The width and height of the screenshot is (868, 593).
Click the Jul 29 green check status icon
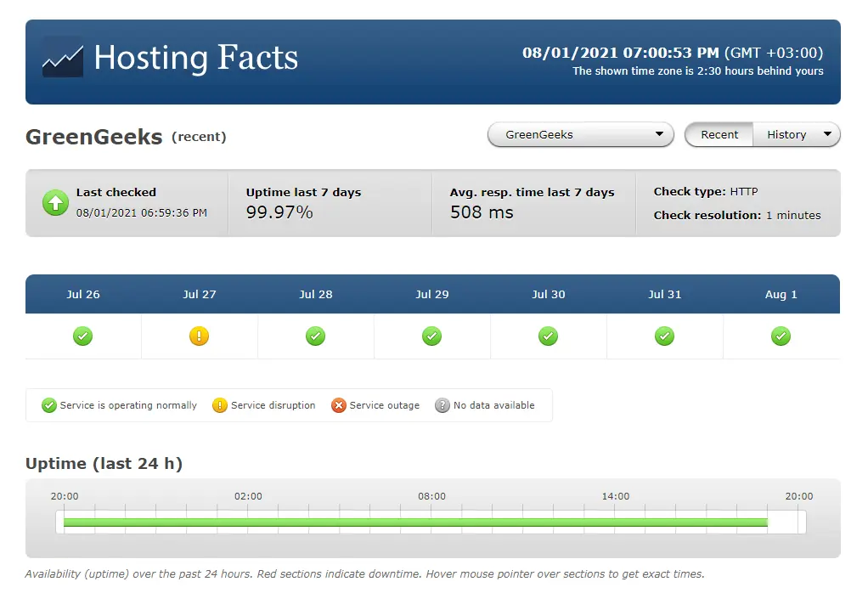(431, 336)
